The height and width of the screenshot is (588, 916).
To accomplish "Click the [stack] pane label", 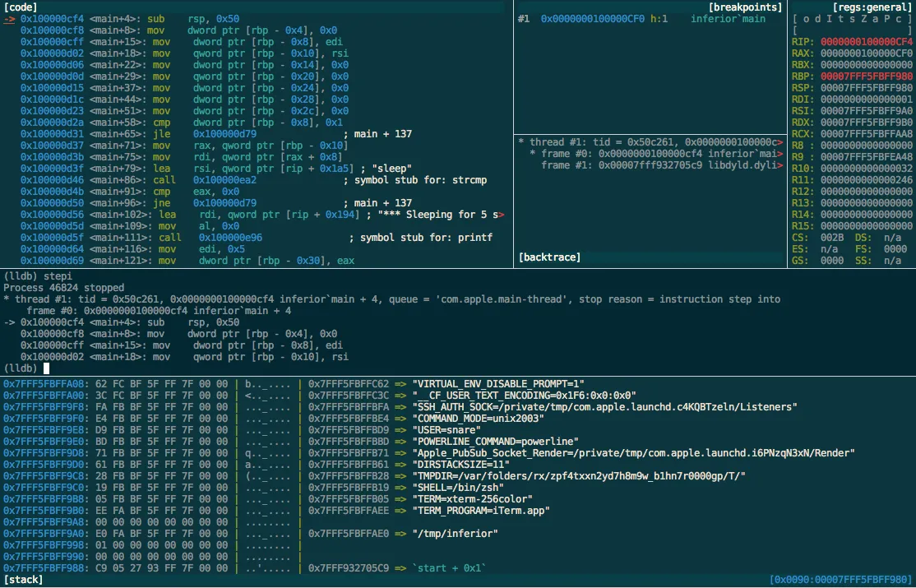I will point(23,580).
